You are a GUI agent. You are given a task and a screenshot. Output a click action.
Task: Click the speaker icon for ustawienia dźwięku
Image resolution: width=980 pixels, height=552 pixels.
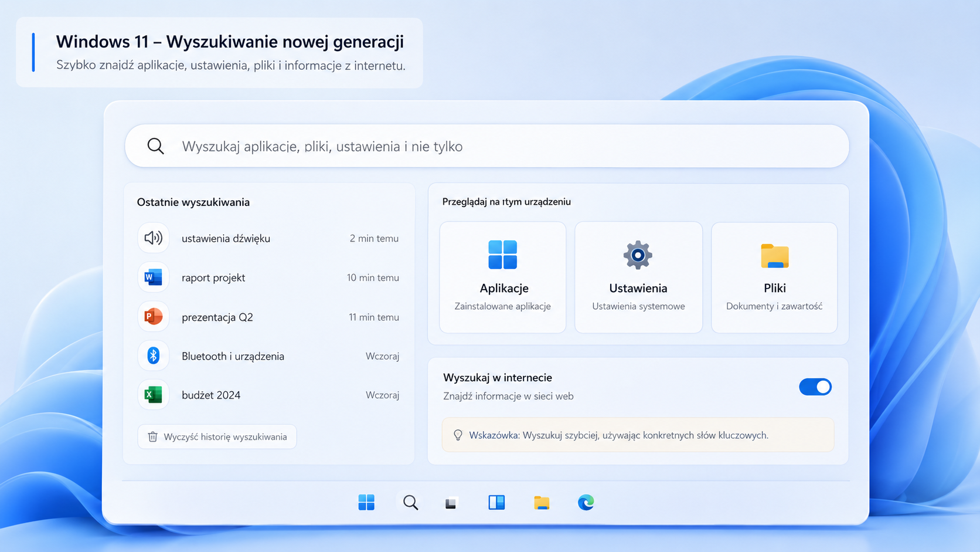154,238
